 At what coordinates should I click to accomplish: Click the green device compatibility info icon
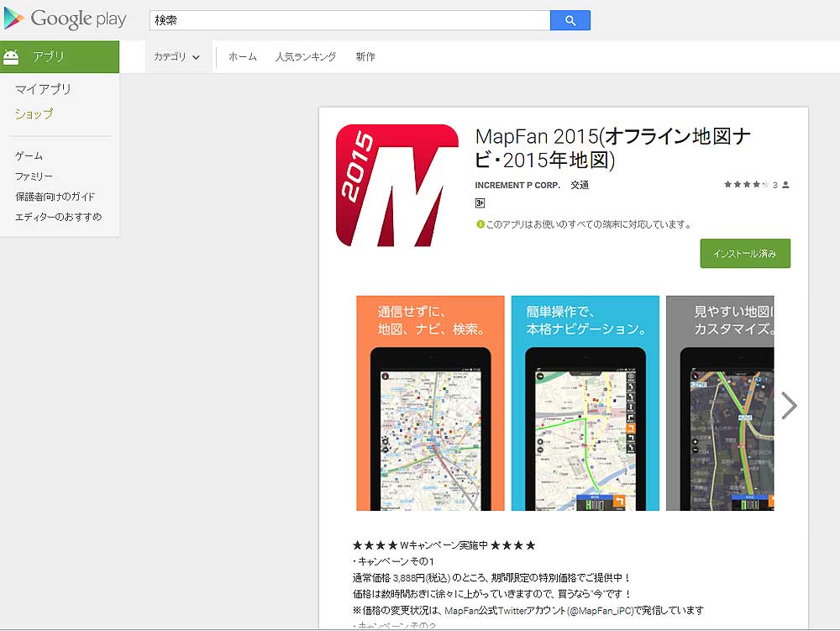pyautogui.click(x=480, y=224)
